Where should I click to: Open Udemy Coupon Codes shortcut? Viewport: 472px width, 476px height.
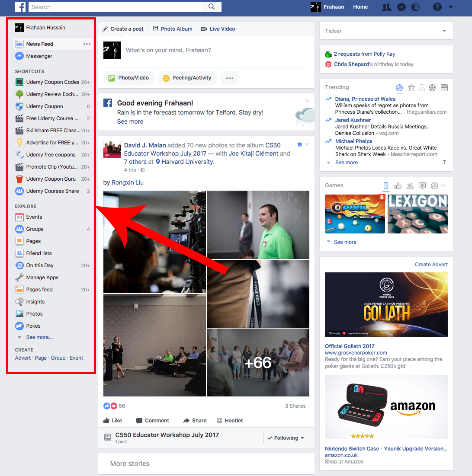coord(53,82)
